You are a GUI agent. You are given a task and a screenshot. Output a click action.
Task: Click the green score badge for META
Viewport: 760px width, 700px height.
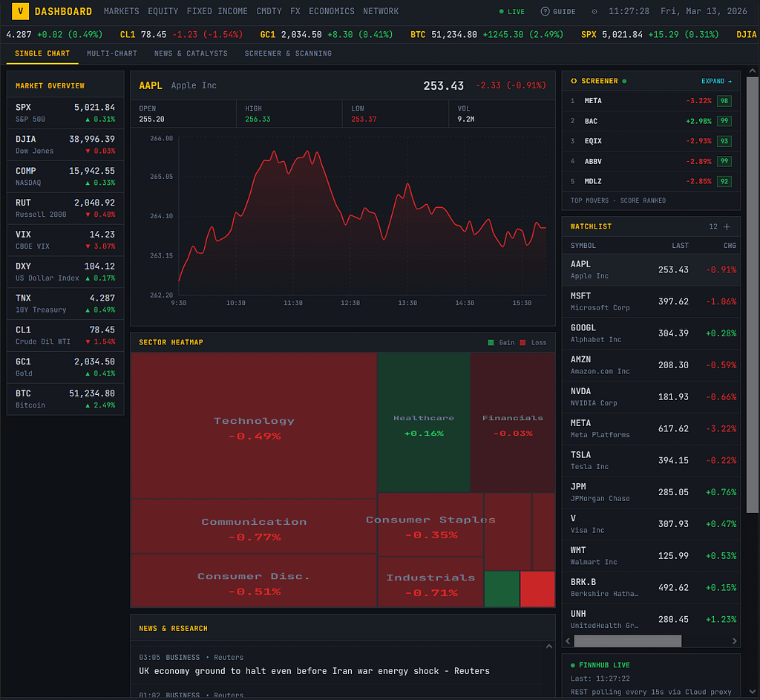pyautogui.click(x=723, y=101)
